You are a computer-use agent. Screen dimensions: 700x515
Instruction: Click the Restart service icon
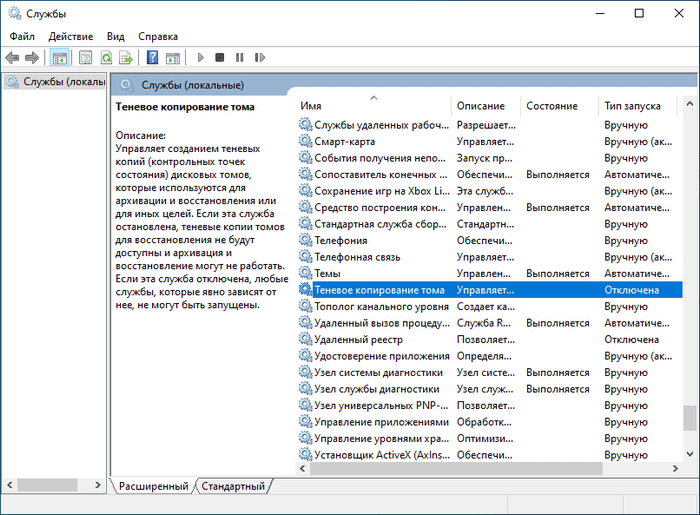tap(260, 58)
